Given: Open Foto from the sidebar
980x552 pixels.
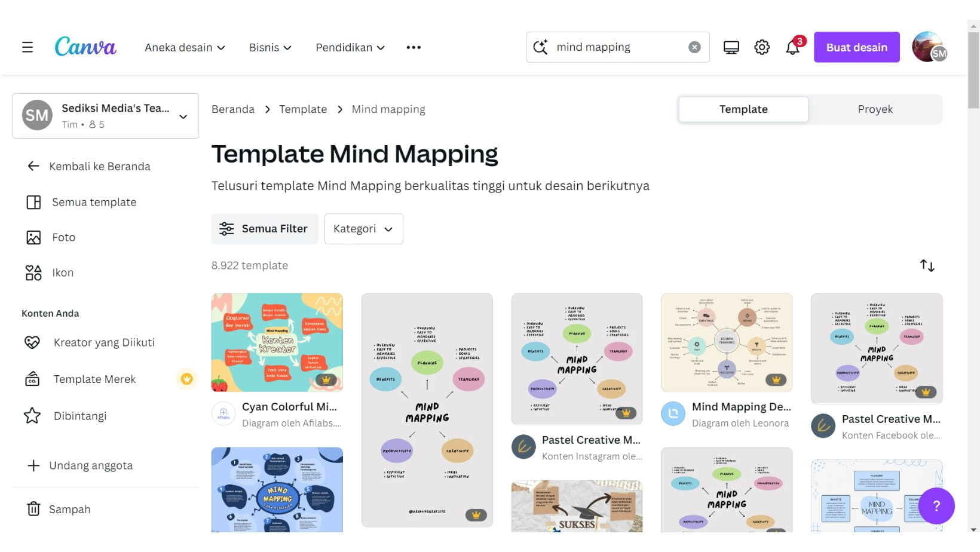Looking at the screenshot, I should [x=63, y=237].
